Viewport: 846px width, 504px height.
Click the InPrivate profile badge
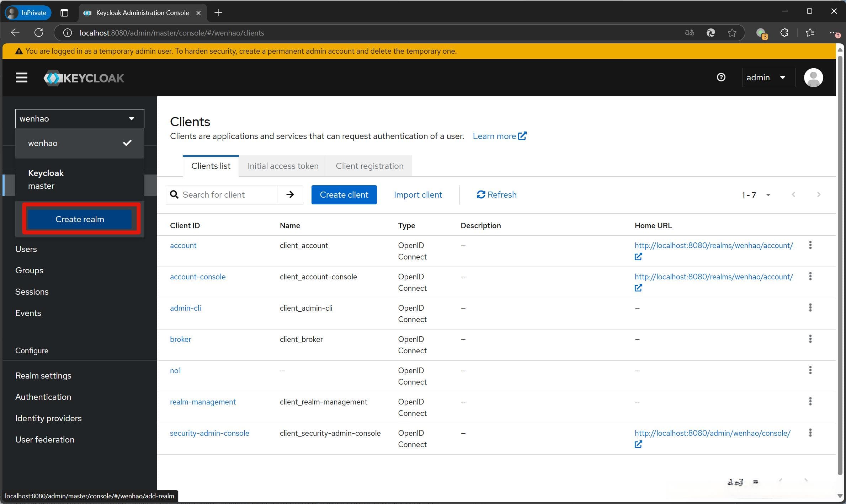tap(28, 13)
